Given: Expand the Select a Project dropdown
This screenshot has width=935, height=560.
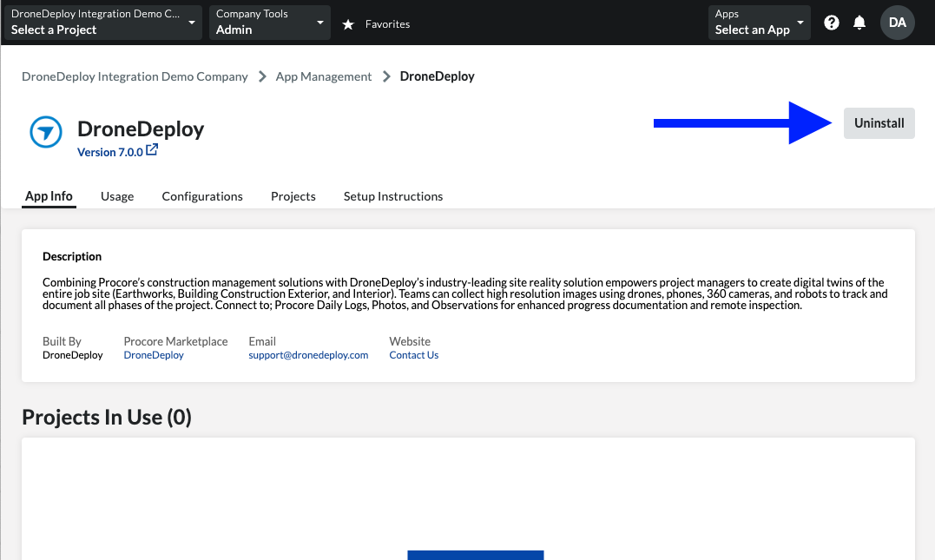Looking at the screenshot, I should (x=103, y=23).
